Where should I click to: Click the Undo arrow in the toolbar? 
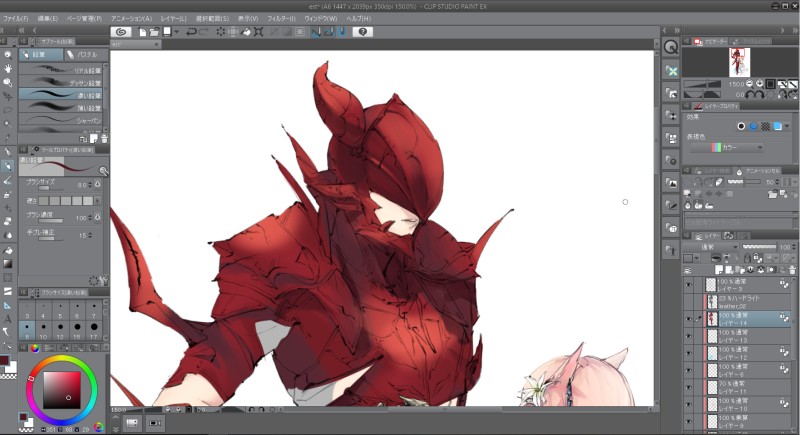point(191,32)
